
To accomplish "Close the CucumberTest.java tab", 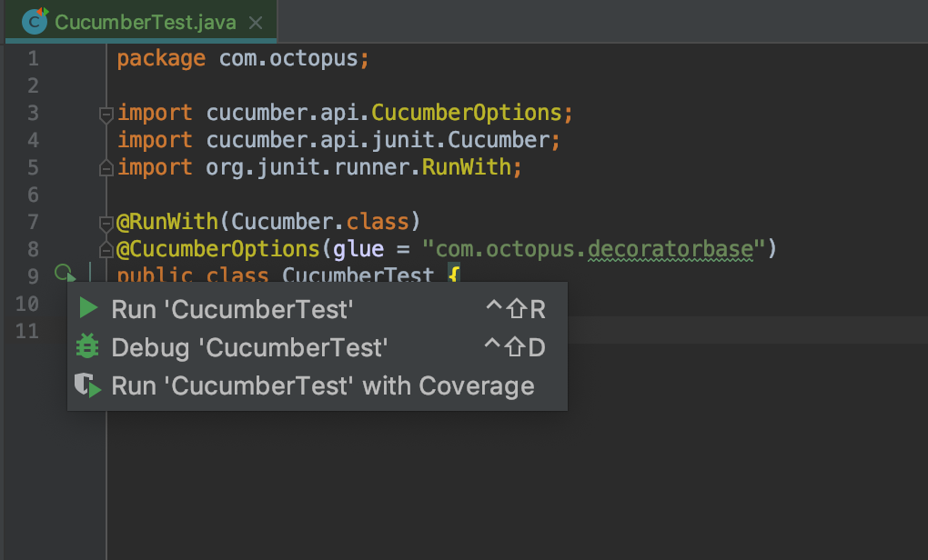I will 257,23.
